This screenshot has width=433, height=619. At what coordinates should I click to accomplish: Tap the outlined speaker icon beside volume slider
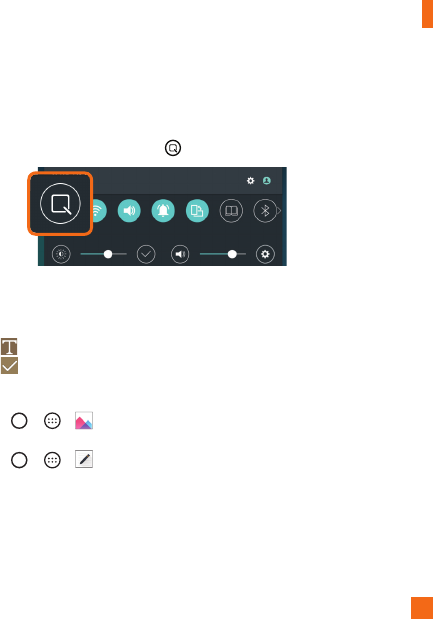point(180,254)
